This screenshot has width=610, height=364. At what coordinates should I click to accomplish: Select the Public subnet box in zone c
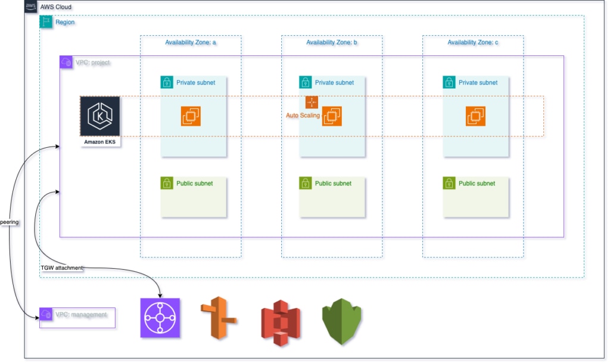pos(475,197)
